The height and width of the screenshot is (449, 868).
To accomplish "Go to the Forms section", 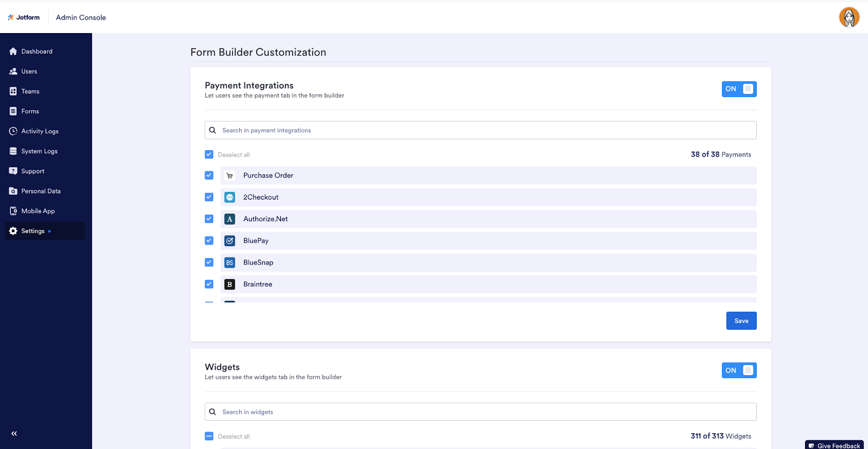I will click(x=30, y=111).
